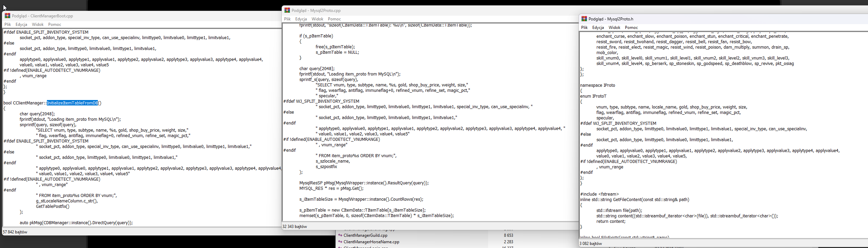Click 'free(s_pItemTable);' line in Mysql2Proto.cpp

[335, 47]
